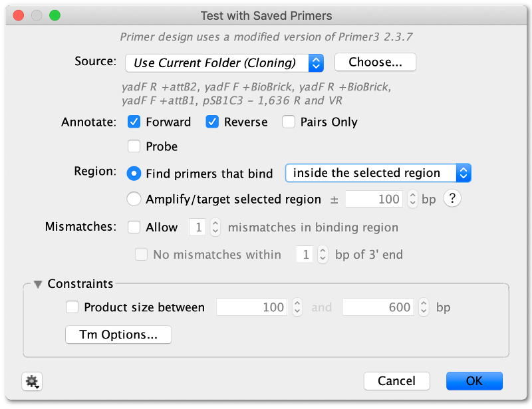The height and width of the screenshot is (409, 532).
Task: Confirm with the OK button
Action: tap(474, 381)
